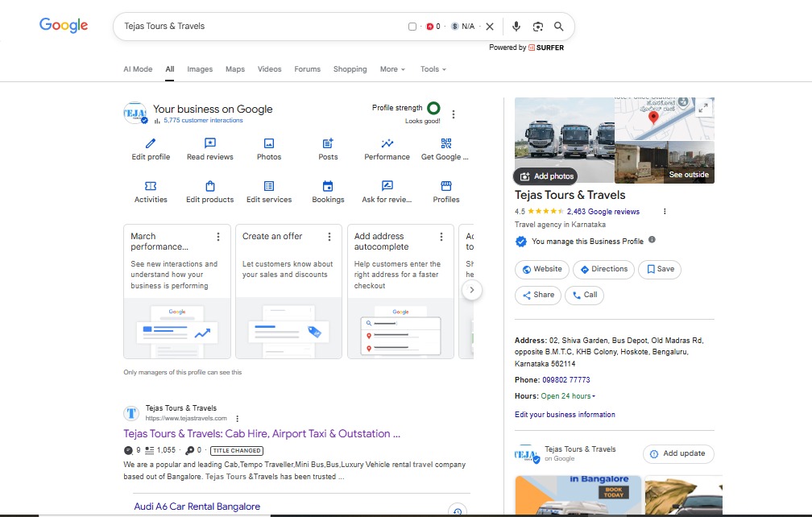
Task: Click the Share button
Action: click(538, 295)
